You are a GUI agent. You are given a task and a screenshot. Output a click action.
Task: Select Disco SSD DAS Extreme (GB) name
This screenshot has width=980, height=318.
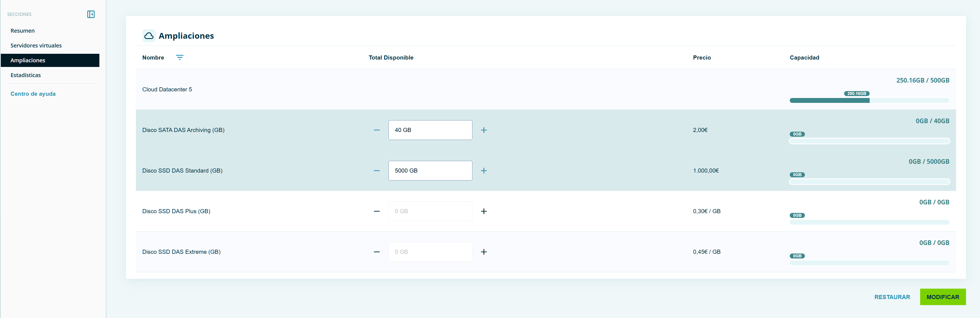coord(181,252)
